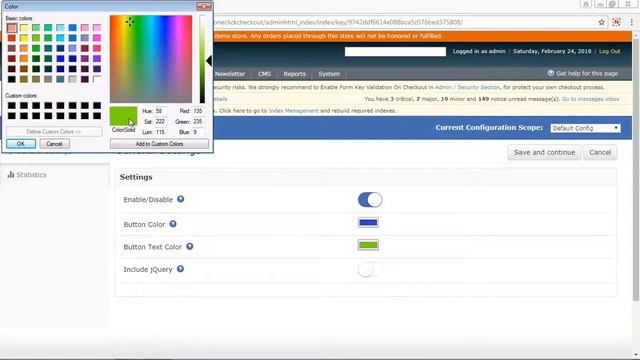Open the Newsletter menu
Screen dimensions: 640x360
tap(230, 74)
